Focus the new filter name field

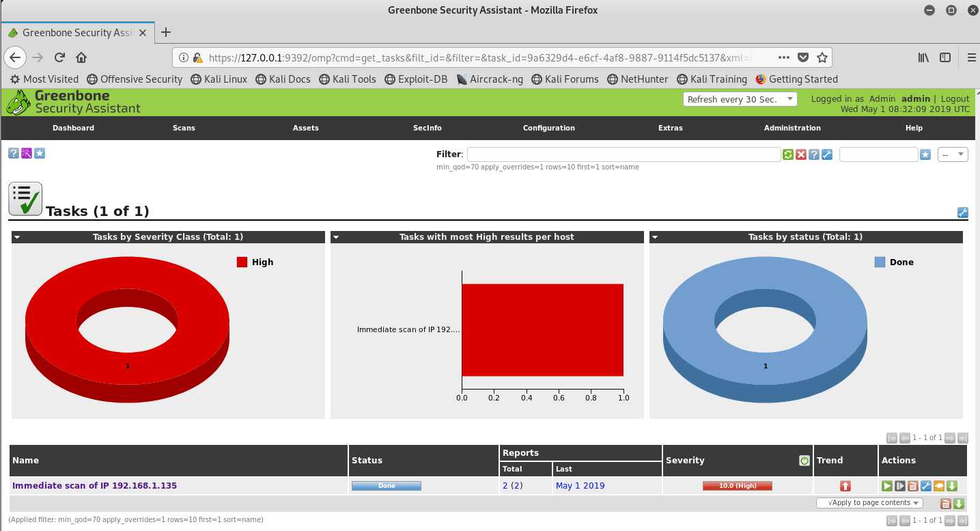coord(878,154)
